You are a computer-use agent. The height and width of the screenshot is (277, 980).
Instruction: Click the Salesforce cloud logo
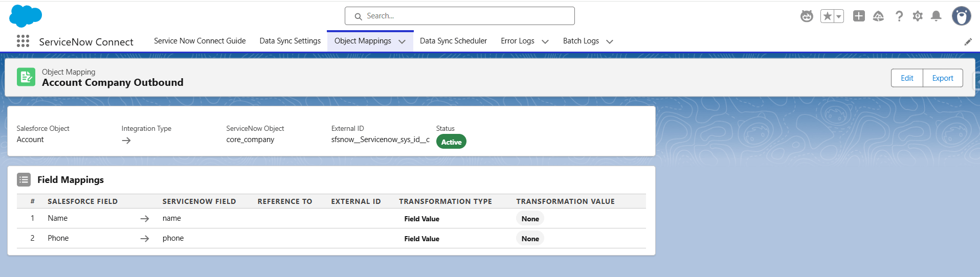click(x=26, y=16)
